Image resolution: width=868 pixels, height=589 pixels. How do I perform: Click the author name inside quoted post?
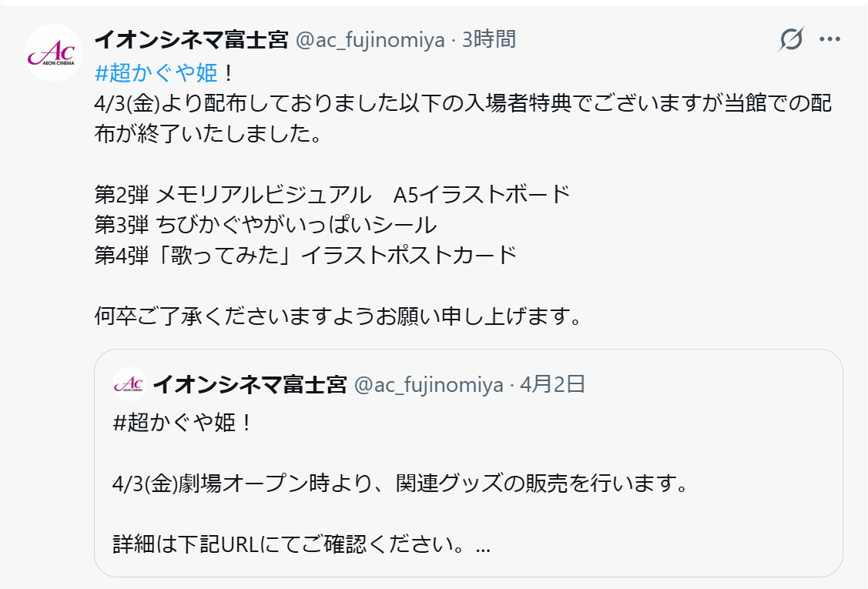[250, 384]
